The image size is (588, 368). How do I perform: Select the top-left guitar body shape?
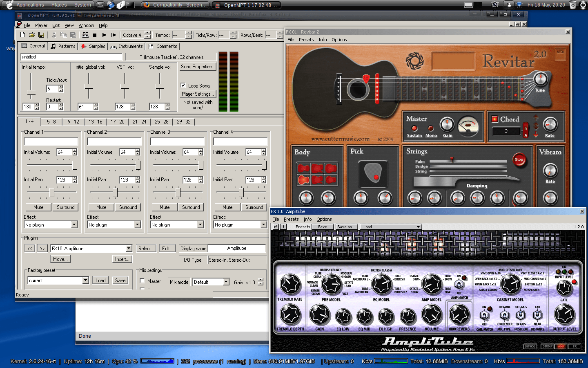(303, 168)
